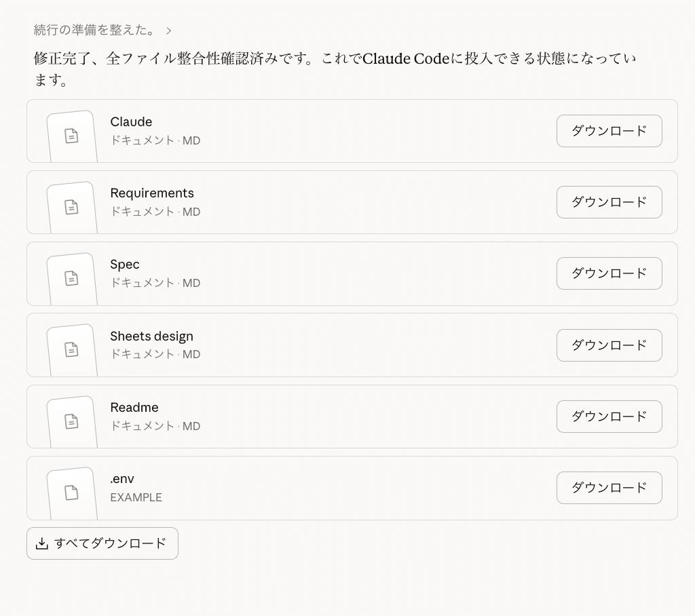
Task: Open the Sheets design file title
Action: pyautogui.click(x=151, y=336)
